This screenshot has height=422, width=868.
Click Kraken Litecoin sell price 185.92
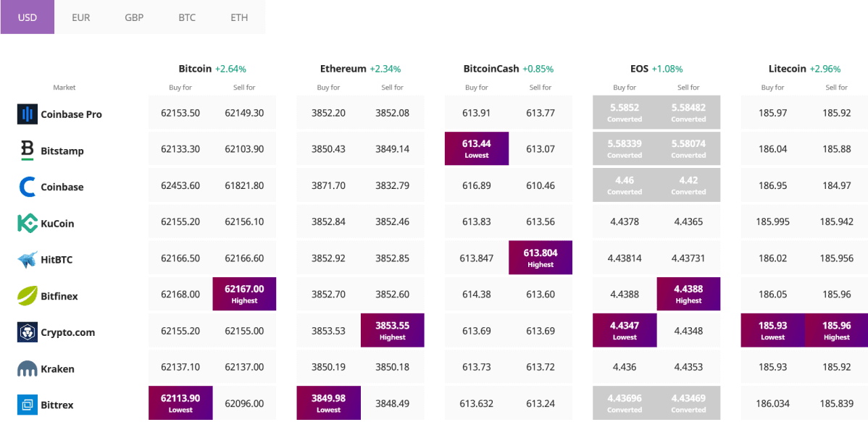click(x=836, y=367)
